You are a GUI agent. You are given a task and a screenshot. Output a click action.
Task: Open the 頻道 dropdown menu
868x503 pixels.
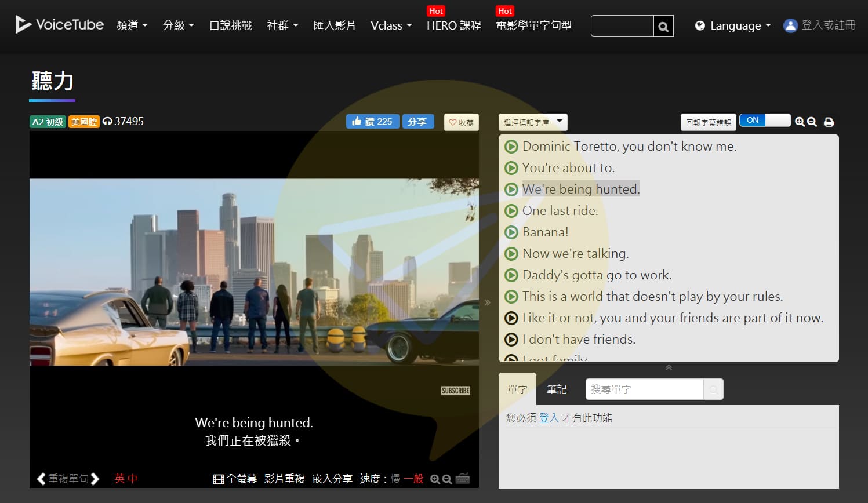132,25
